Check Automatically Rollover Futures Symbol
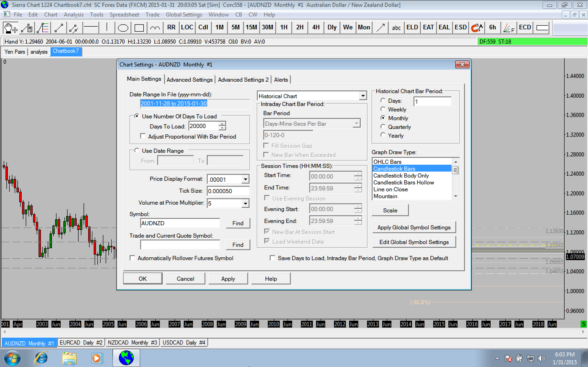This screenshot has height=367, width=588. point(133,258)
